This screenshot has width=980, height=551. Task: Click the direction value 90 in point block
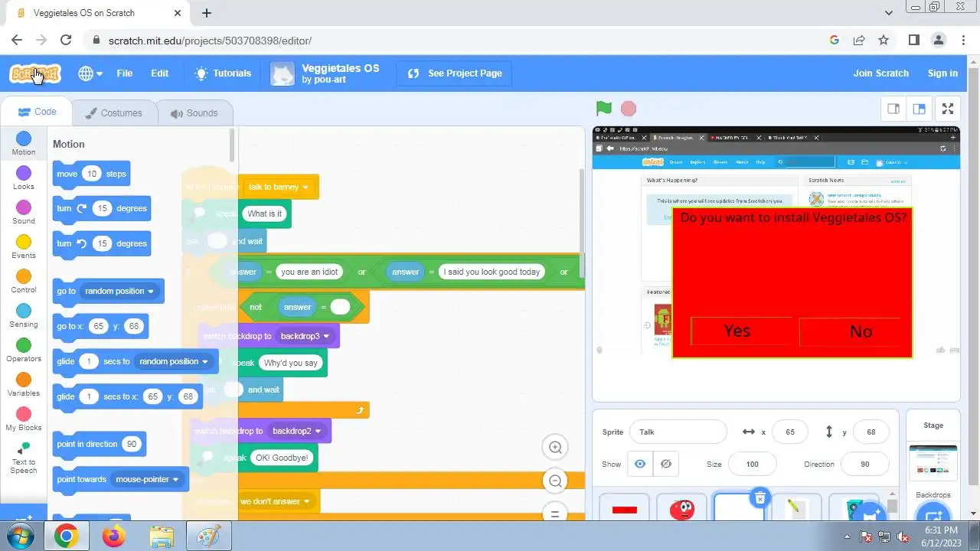click(132, 444)
